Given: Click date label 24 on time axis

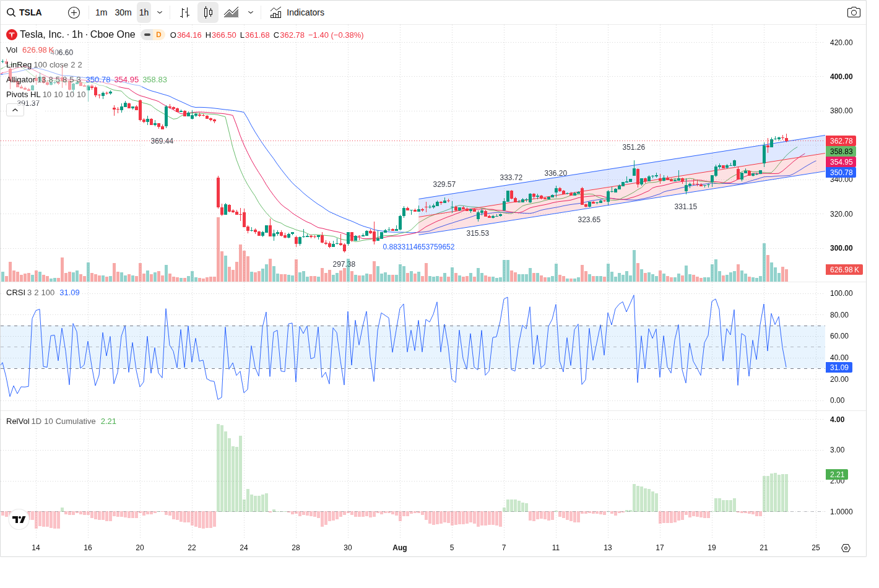Looking at the screenshot, I should point(244,548).
